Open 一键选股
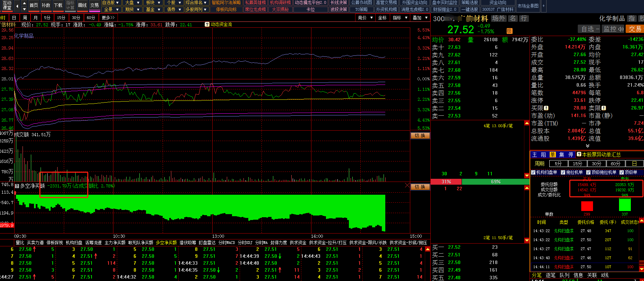Image resolution: width=644 pixels, height=281 pixels. 470,9
